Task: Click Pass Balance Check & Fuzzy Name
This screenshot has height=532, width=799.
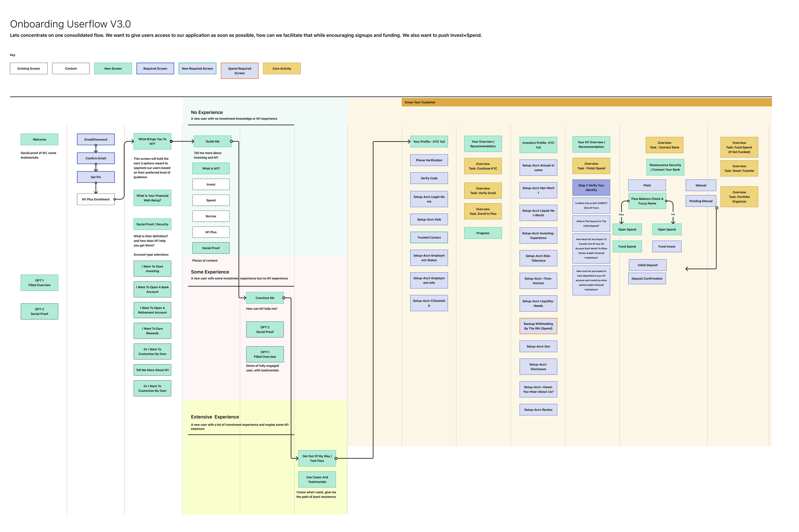Action: pyautogui.click(x=647, y=201)
